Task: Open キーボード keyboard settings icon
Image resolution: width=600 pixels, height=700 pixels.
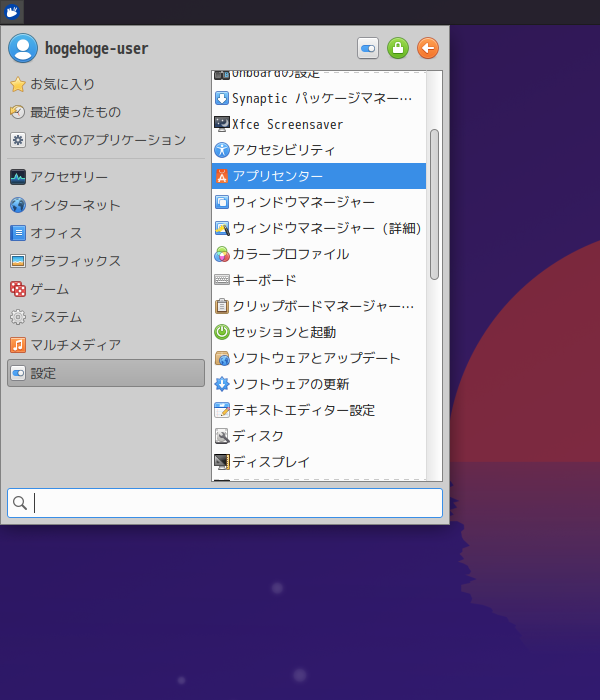Action: pyautogui.click(x=222, y=280)
